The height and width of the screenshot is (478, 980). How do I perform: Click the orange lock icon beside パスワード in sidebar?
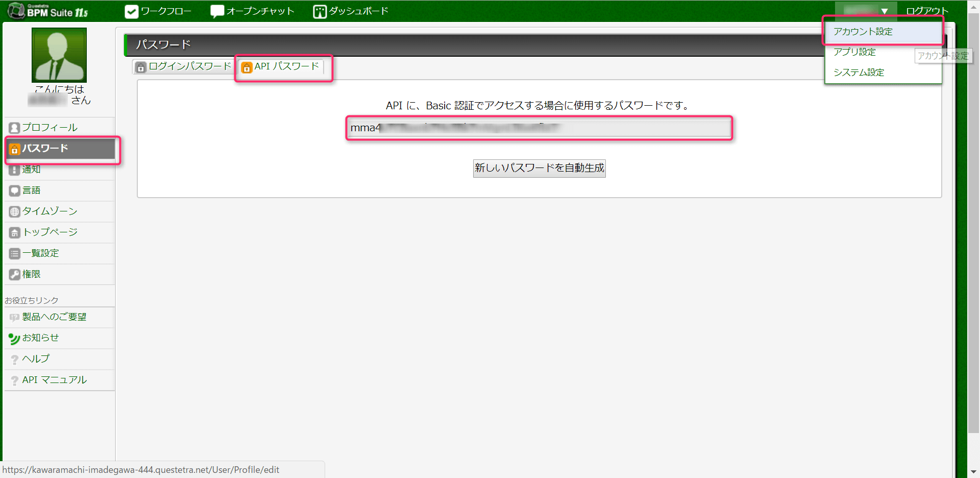coord(14,149)
